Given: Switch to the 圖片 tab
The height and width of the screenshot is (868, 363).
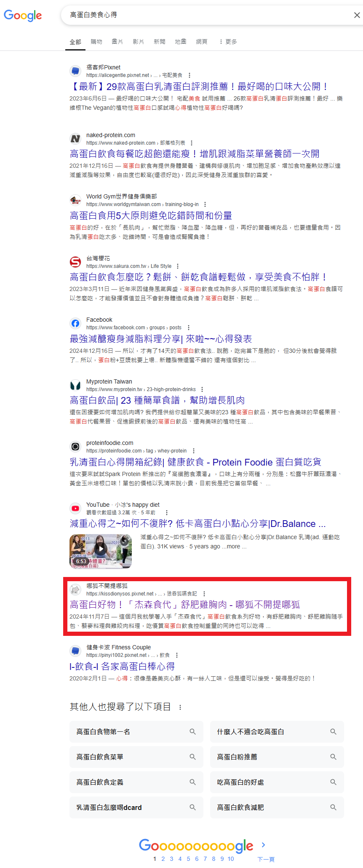Looking at the screenshot, I should [117, 42].
